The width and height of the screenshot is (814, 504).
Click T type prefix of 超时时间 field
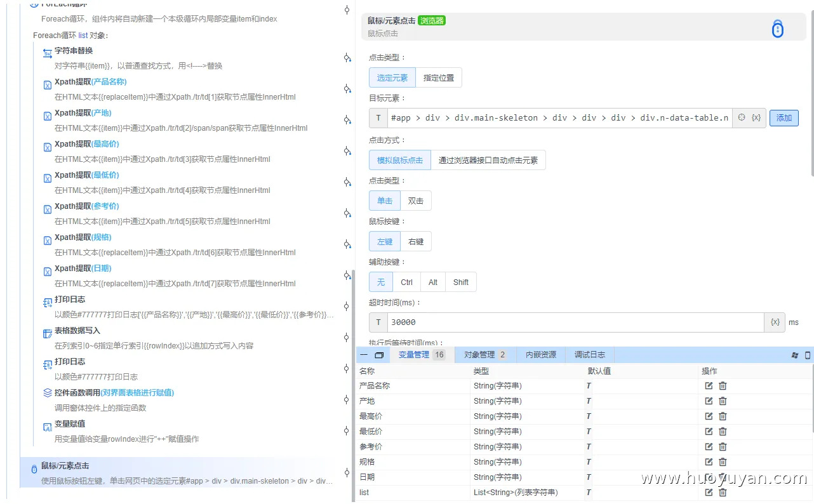coord(378,322)
